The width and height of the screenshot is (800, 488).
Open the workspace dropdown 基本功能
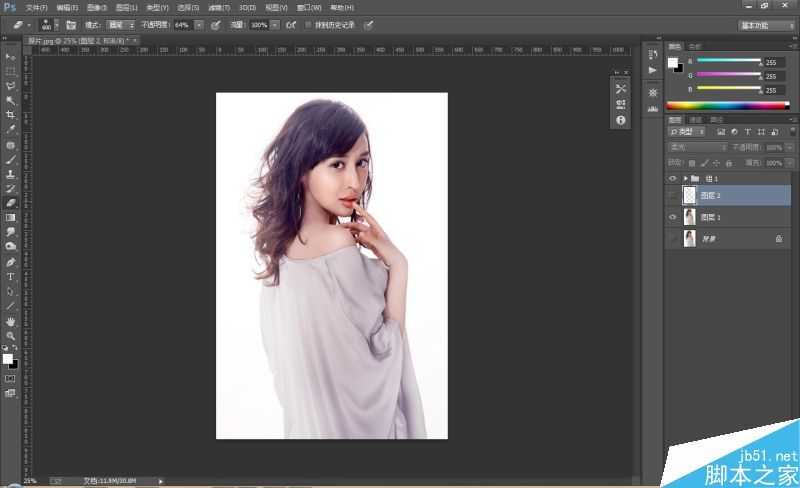click(x=766, y=24)
